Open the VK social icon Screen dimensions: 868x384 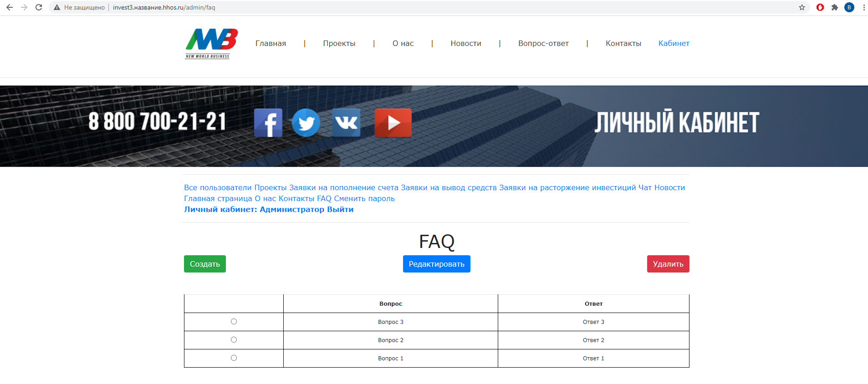pyautogui.click(x=346, y=123)
